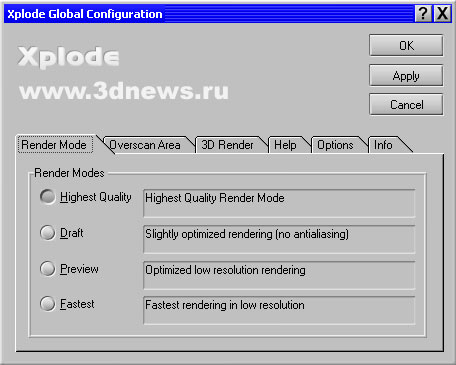The image size is (456, 365).
Task: Click 'Slightly optimized rendering (no antialiasing)' text
Action: (247, 234)
